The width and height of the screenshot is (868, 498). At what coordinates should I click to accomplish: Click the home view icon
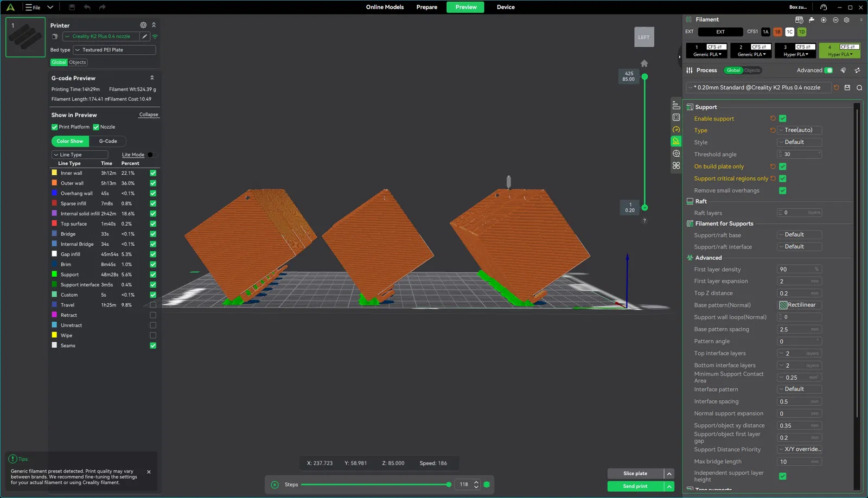click(x=644, y=63)
